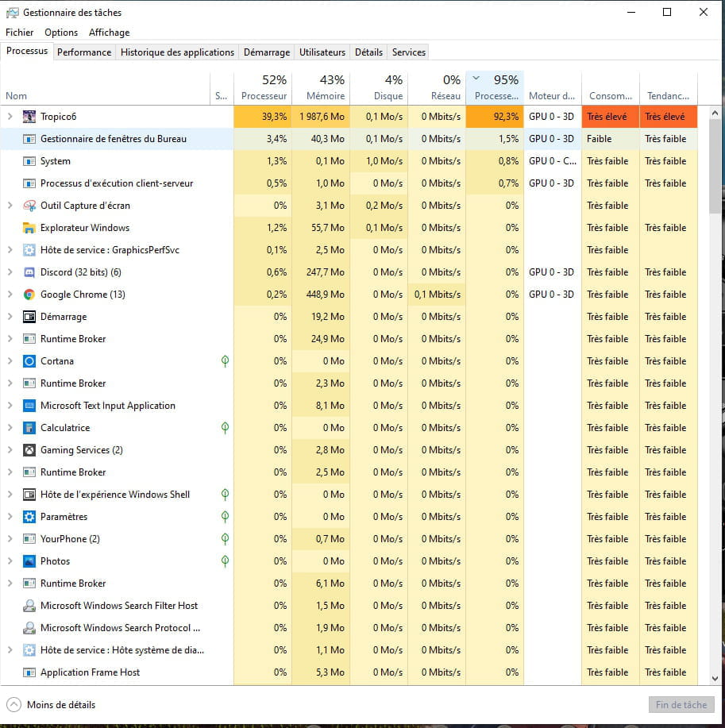
Task: Click the Photos app icon
Action: (29, 561)
